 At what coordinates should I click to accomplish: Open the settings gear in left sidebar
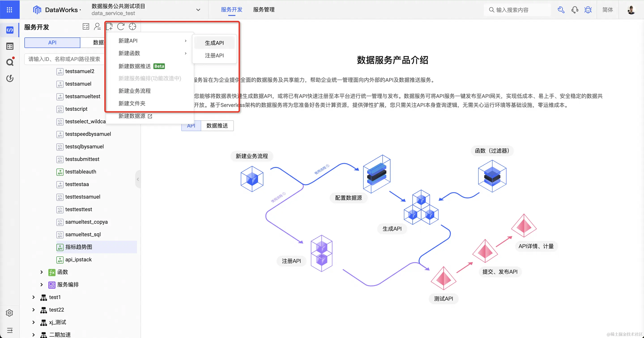click(x=9, y=313)
